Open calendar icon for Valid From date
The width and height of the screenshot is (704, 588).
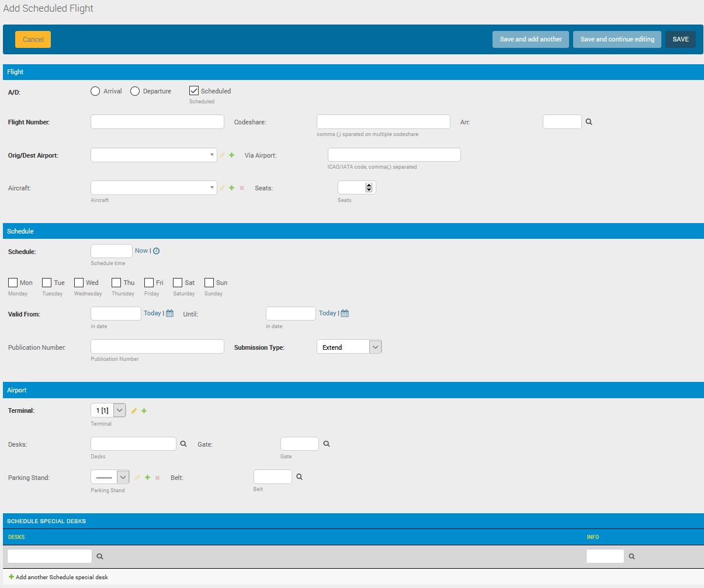169,314
